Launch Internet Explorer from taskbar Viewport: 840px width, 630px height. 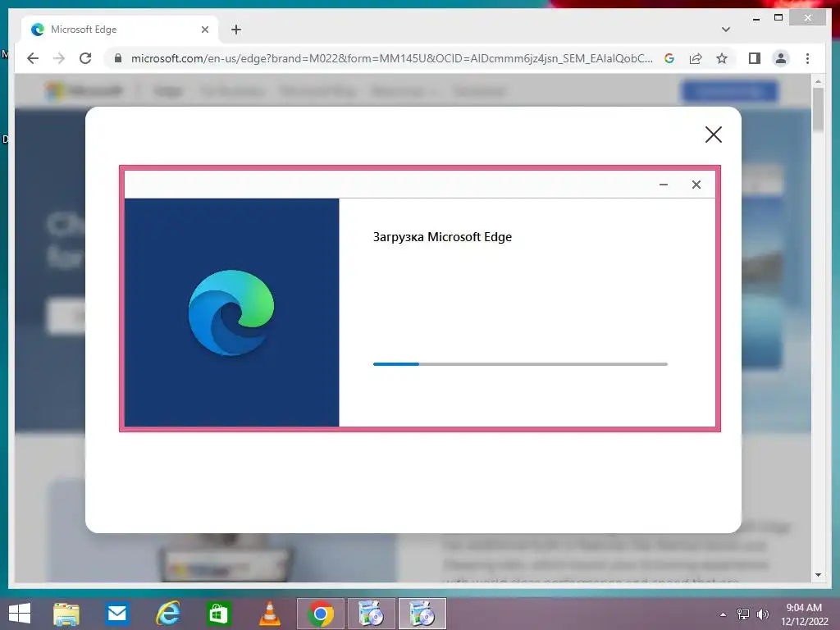pos(167,614)
